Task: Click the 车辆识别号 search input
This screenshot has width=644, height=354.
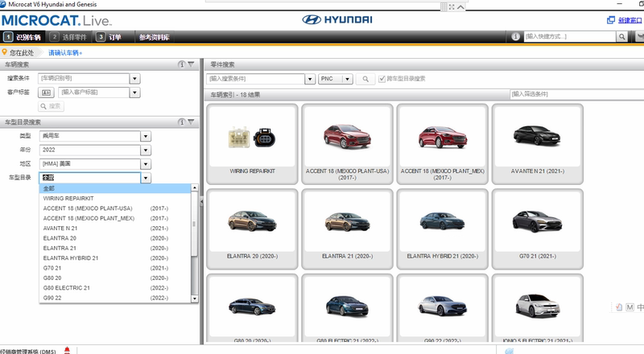Action: point(84,78)
